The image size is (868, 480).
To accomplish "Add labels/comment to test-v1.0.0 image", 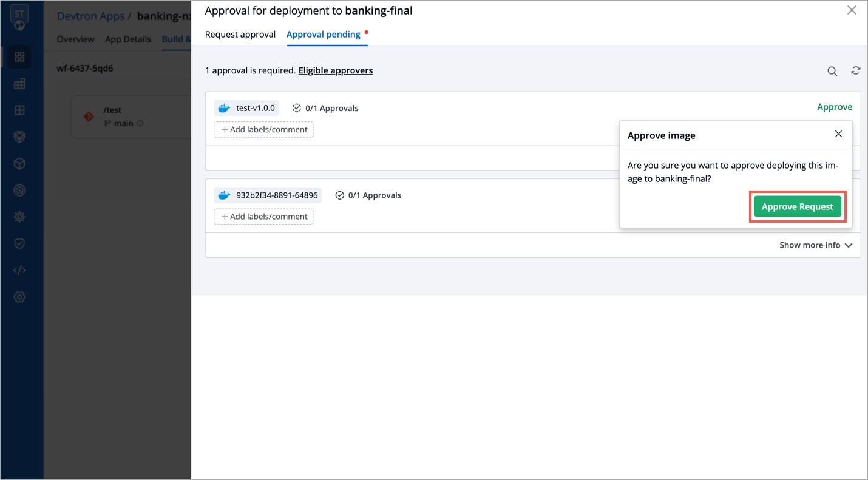I will [x=263, y=130].
